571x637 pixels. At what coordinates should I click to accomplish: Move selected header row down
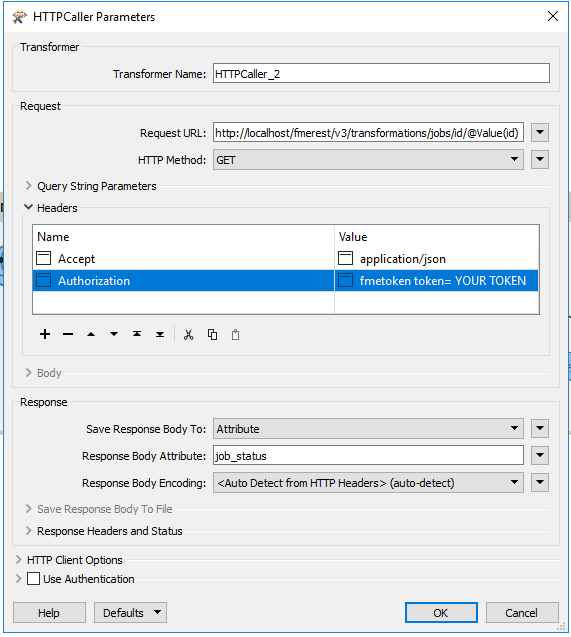pyautogui.click(x=114, y=334)
